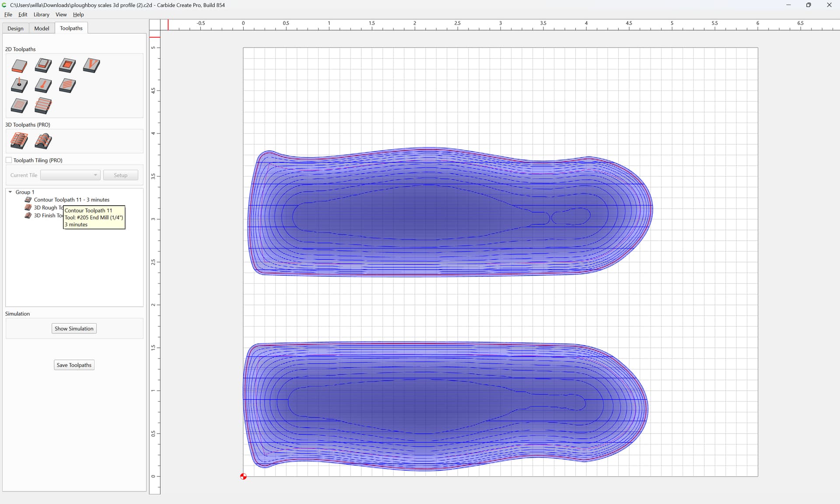Switch to the Model tab
The width and height of the screenshot is (840, 504).
click(42, 28)
